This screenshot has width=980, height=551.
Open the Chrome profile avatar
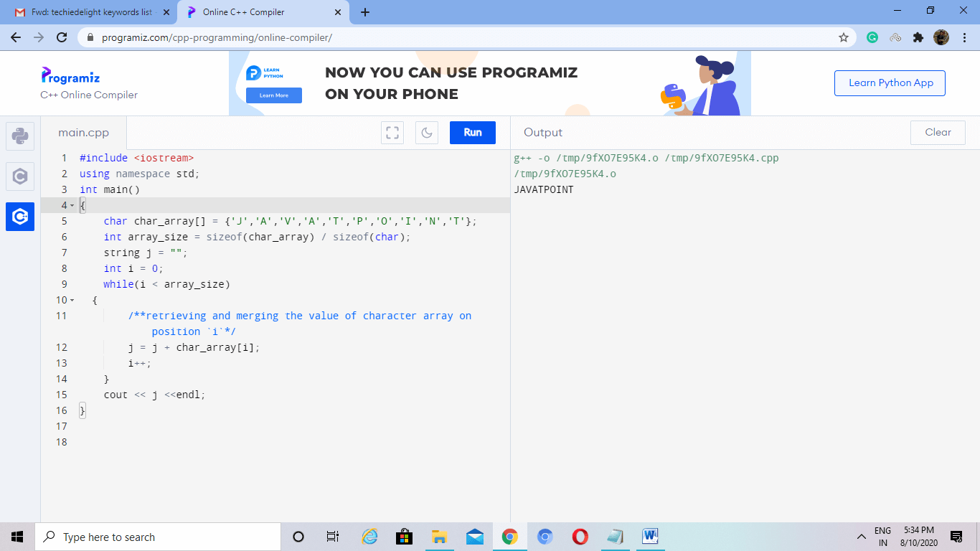pyautogui.click(x=941, y=37)
